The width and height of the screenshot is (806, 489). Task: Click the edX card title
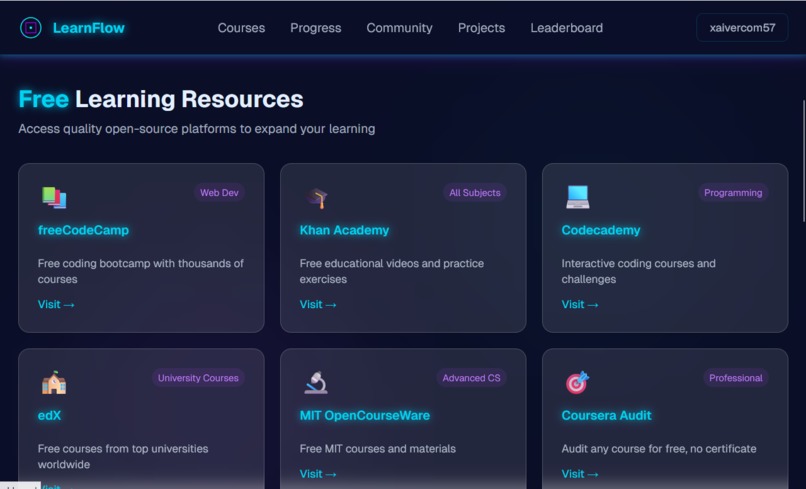pos(49,415)
